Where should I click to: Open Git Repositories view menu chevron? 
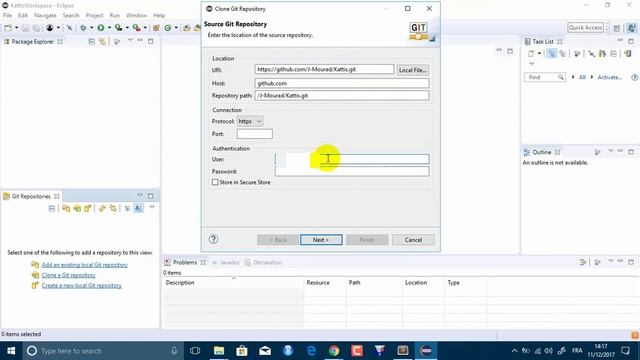click(x=152, y=207)
